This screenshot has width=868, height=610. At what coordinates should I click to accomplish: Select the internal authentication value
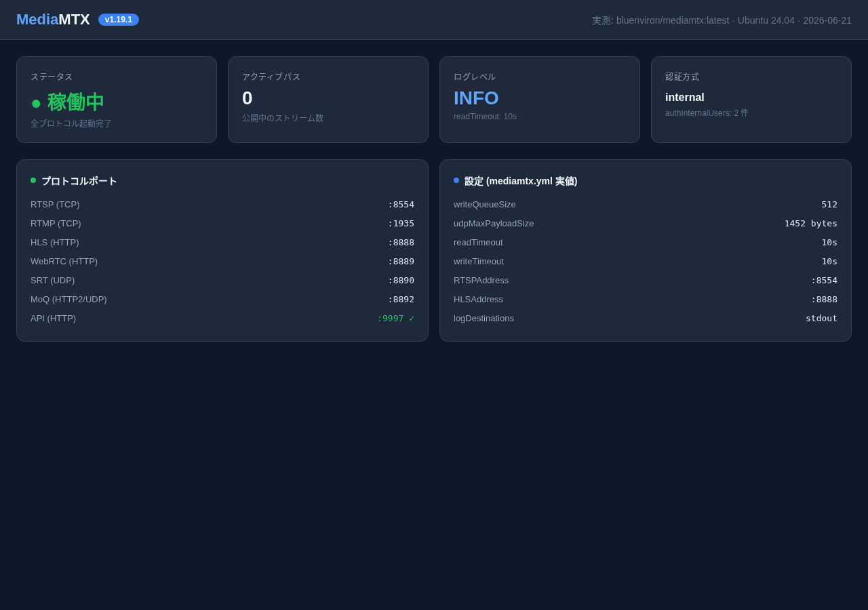click(685, 98)
